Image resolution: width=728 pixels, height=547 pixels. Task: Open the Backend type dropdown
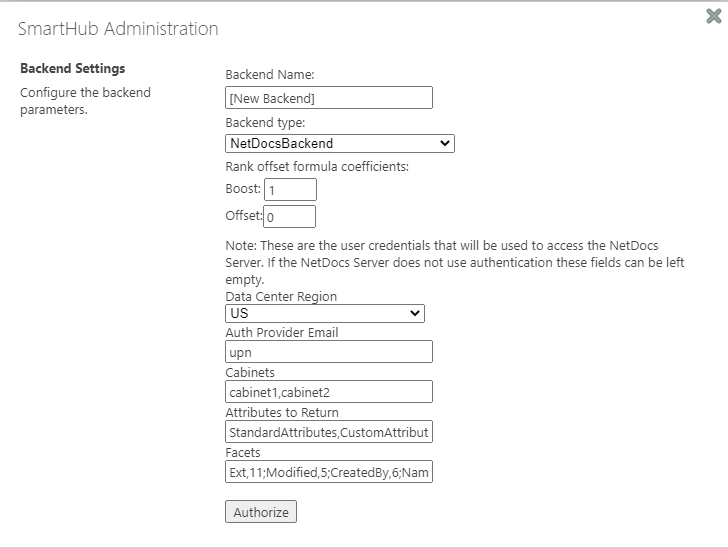click(340, 144)
